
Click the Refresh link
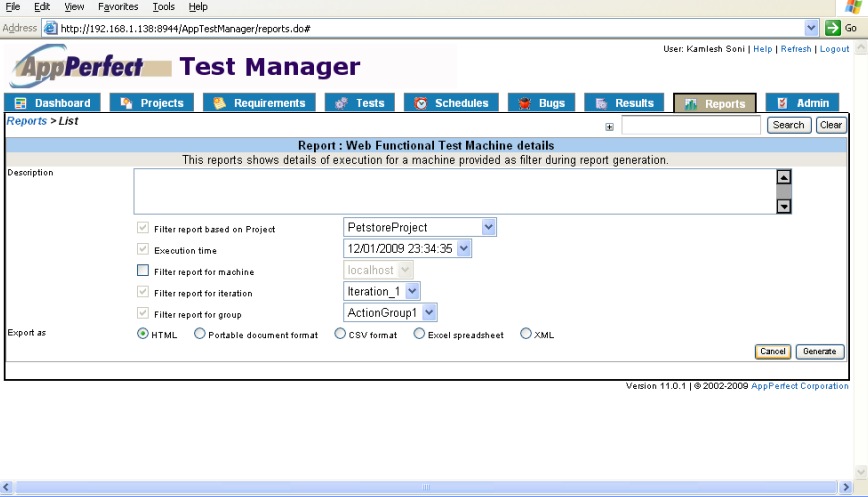[x=796, y=49]
